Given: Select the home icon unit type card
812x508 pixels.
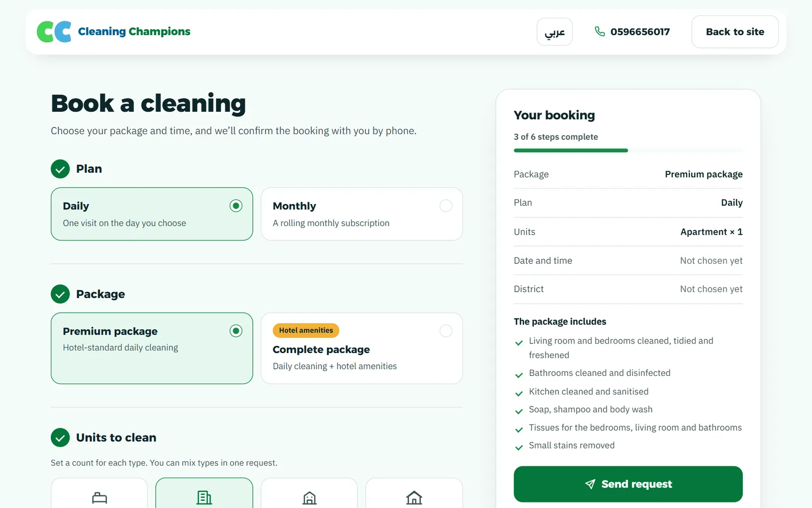Looking at the screenshot, I should 414,494.
